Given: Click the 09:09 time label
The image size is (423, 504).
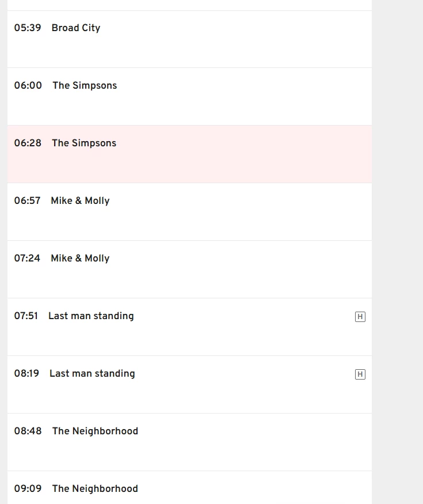Looking at the screenshot, I should click(28, 488).
